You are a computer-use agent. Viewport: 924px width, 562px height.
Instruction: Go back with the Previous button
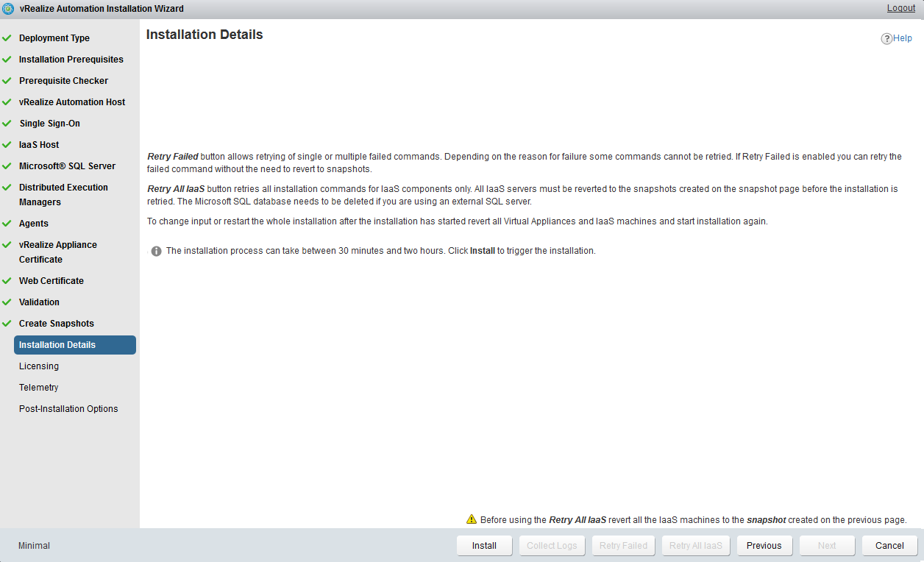coord(764,546)
